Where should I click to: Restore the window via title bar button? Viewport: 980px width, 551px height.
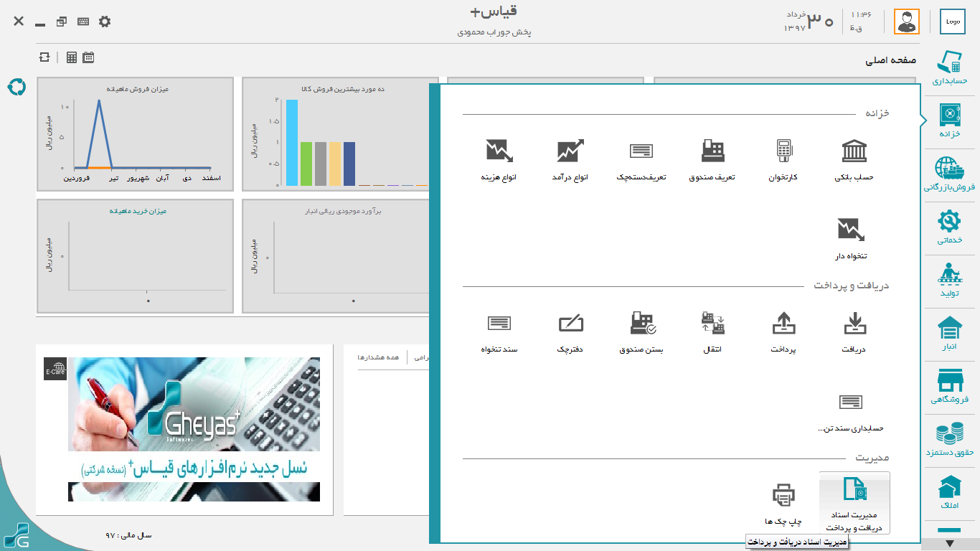coord(62,22)
